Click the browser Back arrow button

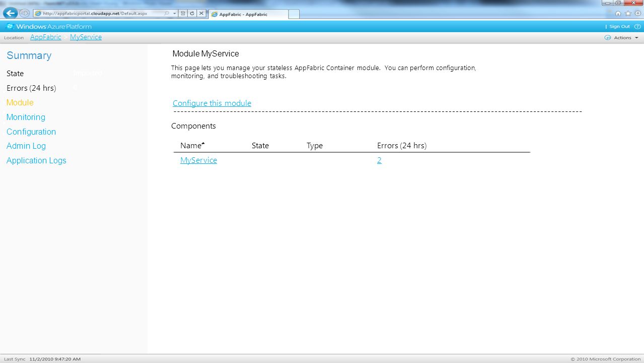coord(10,13)
